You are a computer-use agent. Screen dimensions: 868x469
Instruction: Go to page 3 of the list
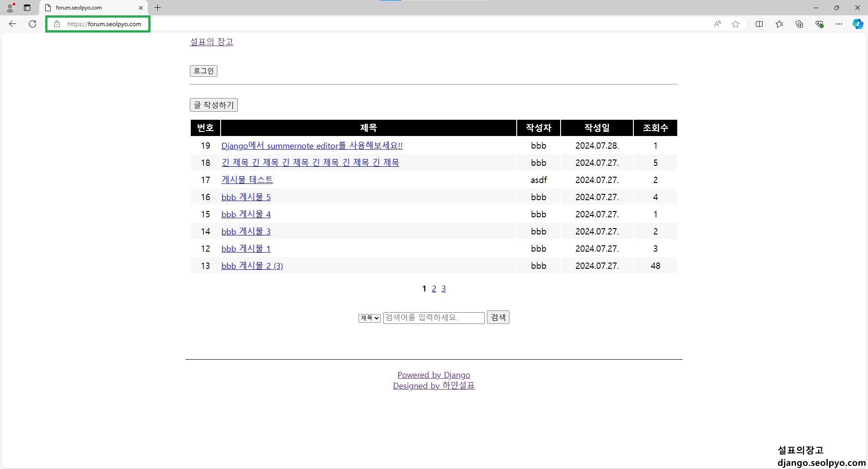[x=443, y=289]
